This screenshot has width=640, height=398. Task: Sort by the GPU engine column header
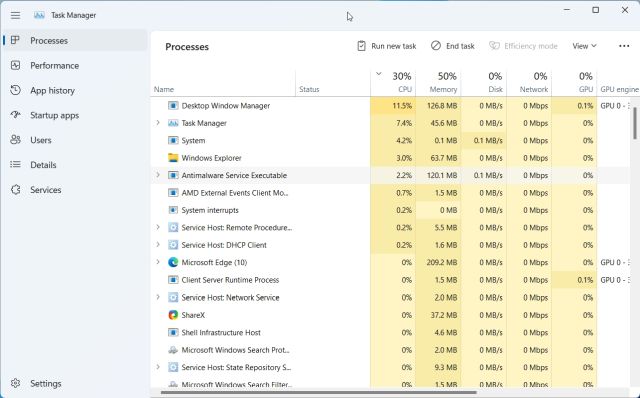coord(618,83)
